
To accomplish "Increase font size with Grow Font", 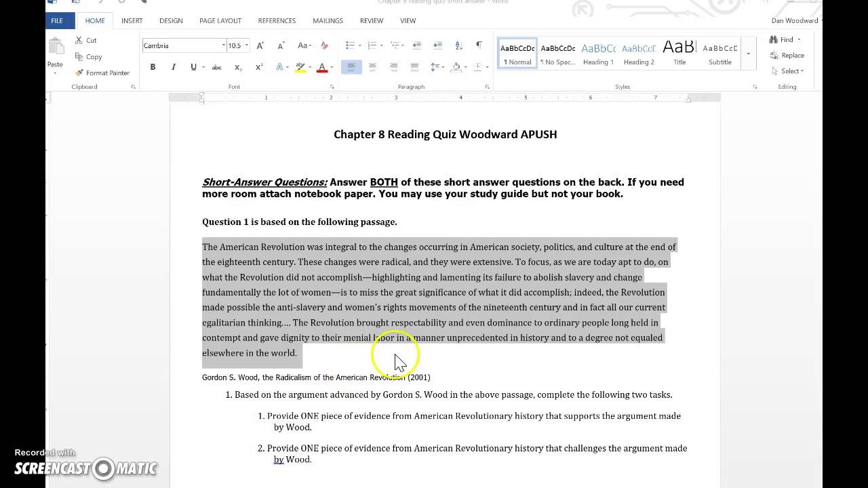I will tap(260, 45).
